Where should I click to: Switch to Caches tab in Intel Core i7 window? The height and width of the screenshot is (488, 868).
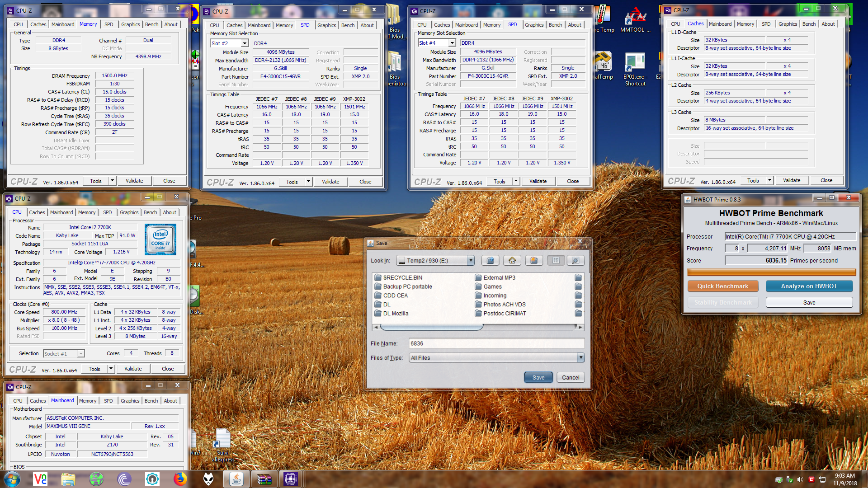[x=37, y=212]
